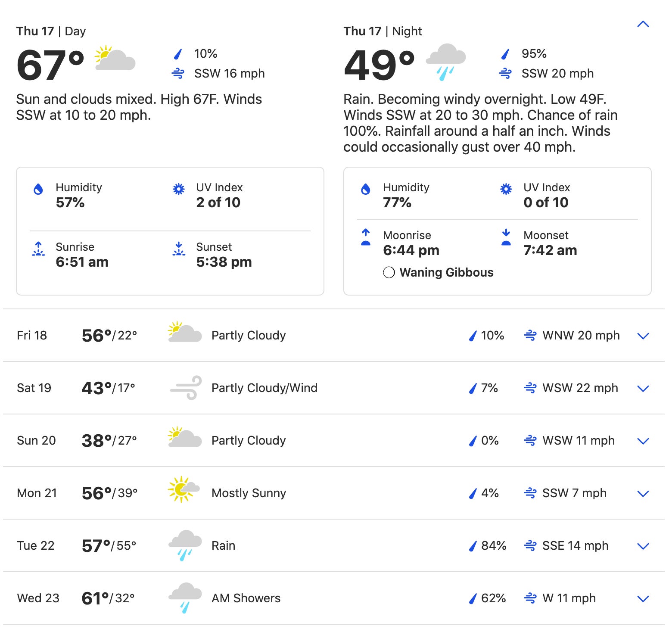Click the Thu 17 daytime partly cloudy icon
This screenshot has width=672, height=629.
point(115,59)
